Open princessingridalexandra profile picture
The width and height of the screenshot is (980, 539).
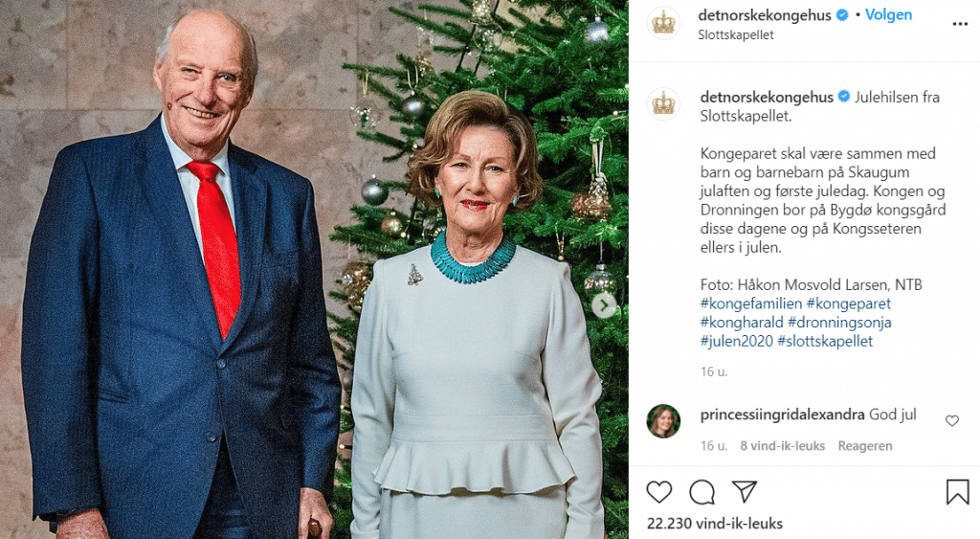pos(663,421)
